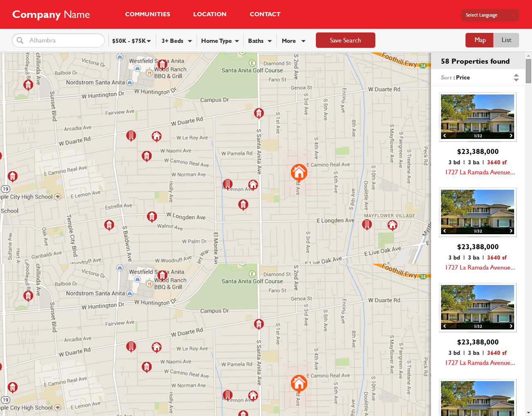The width and height of the screenshot is (532, 416).
Task: Open the third listing's house photo
Action: pyautogui.click(x=478, y=307)
